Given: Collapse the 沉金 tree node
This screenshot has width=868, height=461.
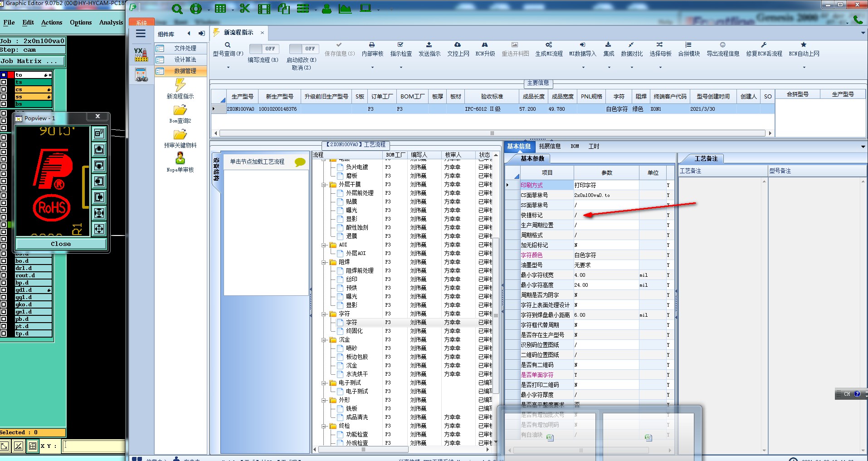Looking at the screenshot, I should pos(324,340).
